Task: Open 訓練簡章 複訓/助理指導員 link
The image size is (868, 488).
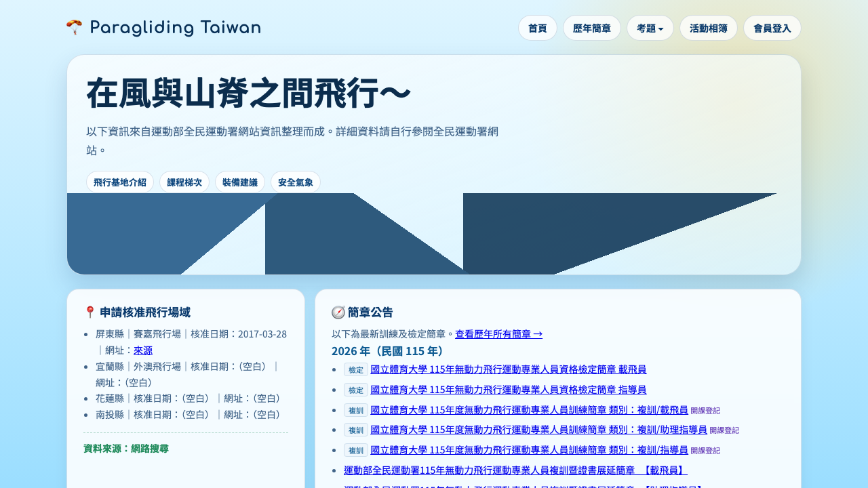Action: [538, 430]
